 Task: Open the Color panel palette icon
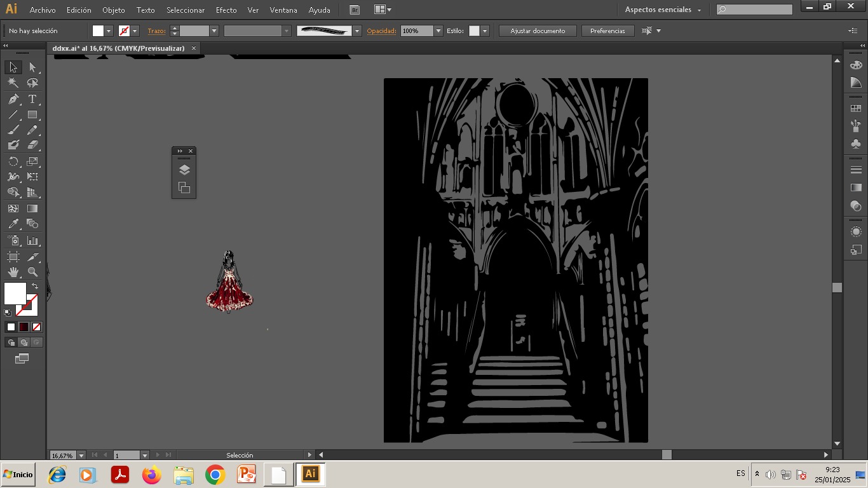pyautogui.click(x=856, y=65)
